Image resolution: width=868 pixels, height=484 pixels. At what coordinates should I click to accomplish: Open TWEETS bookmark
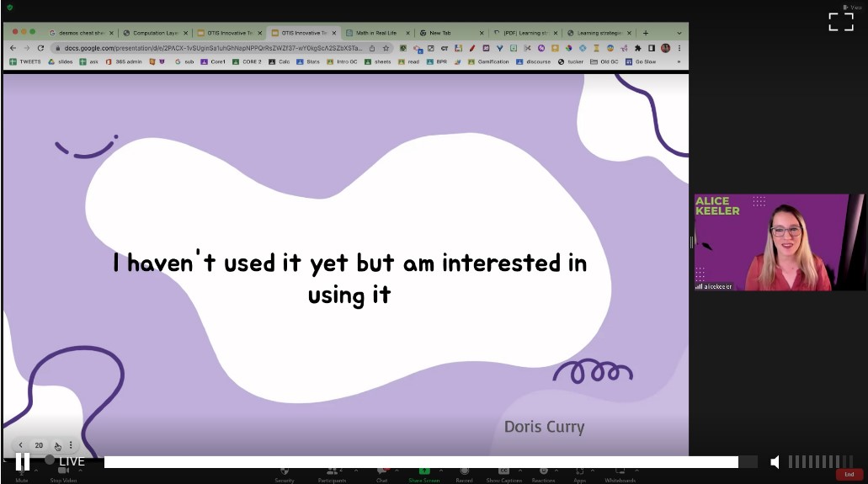click(25, 62)
